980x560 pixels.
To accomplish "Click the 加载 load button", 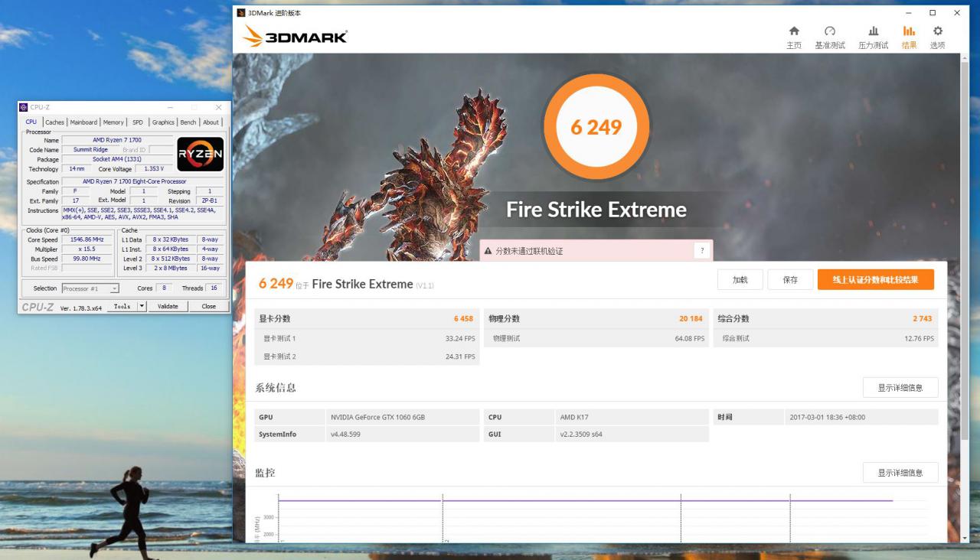I will 740,280.
